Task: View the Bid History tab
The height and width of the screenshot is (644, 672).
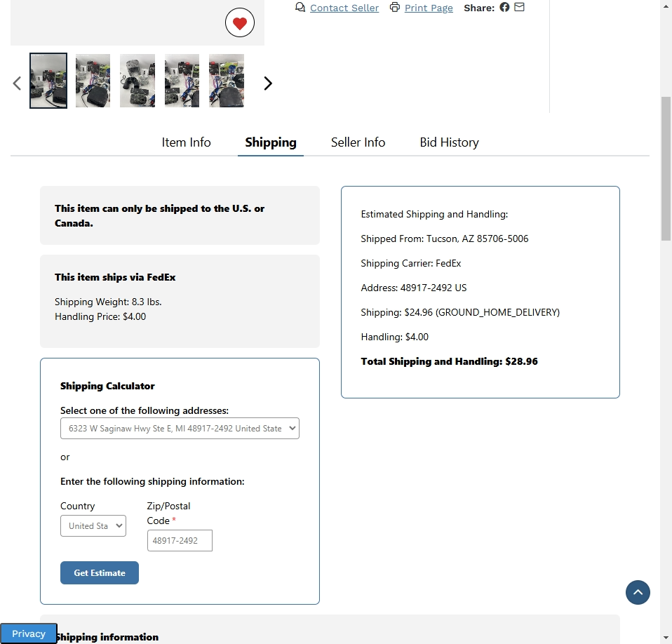Action: [x=449, y=142]
